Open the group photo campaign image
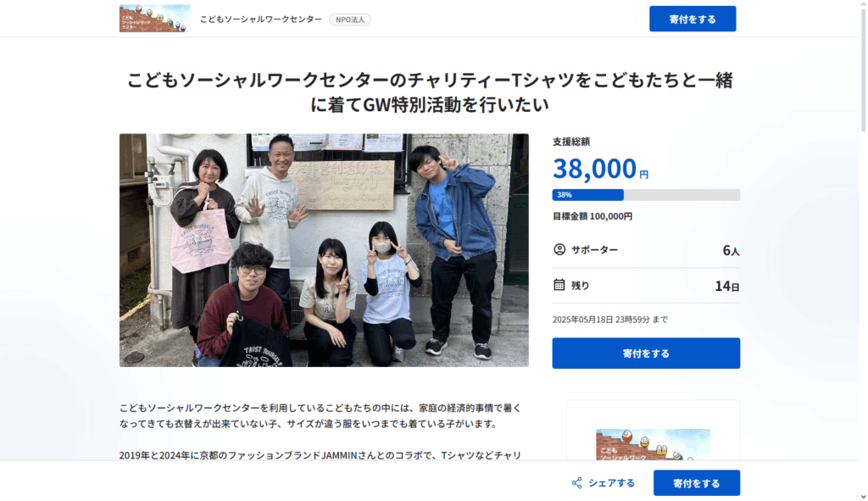The image size is (868, 501). tap(324, 250)
